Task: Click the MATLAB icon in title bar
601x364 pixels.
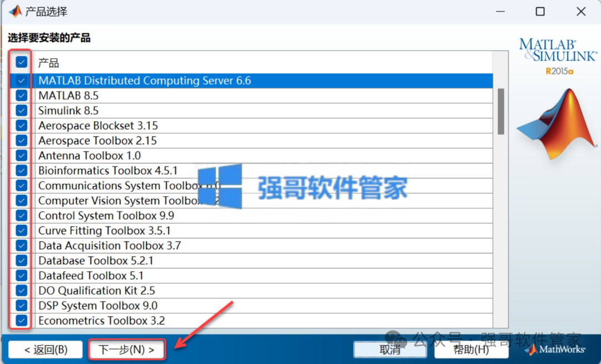Action: click(15, 11)
